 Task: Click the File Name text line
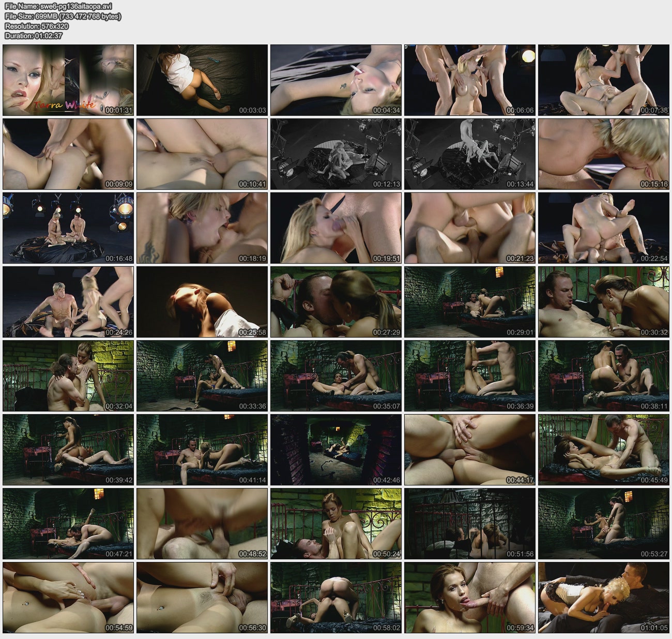click(x=57, y=7)
